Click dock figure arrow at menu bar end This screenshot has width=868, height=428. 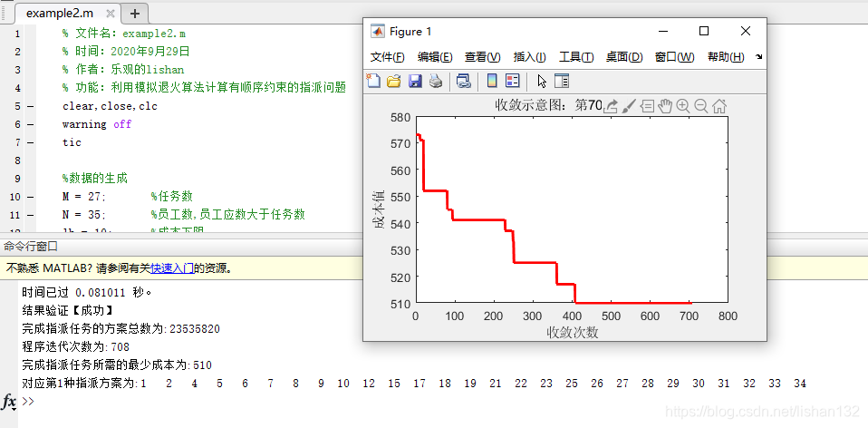tap(758, 56)
